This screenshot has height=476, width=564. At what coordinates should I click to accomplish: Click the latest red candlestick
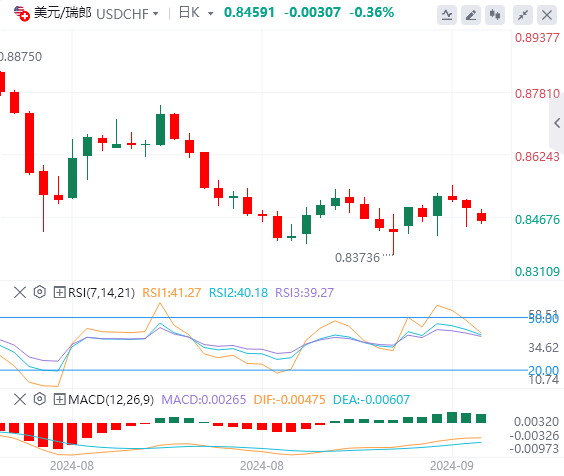pos(481,217)
